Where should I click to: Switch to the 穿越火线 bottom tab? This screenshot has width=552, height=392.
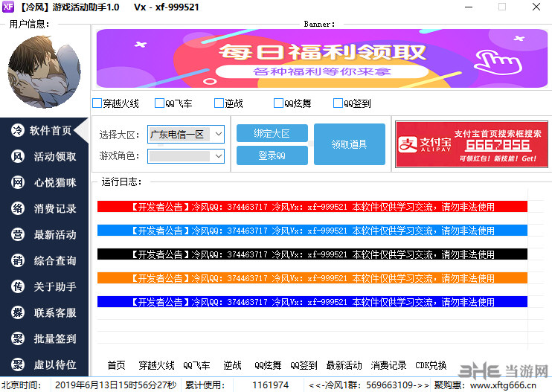pyautogui.click(x=157, y=365)
